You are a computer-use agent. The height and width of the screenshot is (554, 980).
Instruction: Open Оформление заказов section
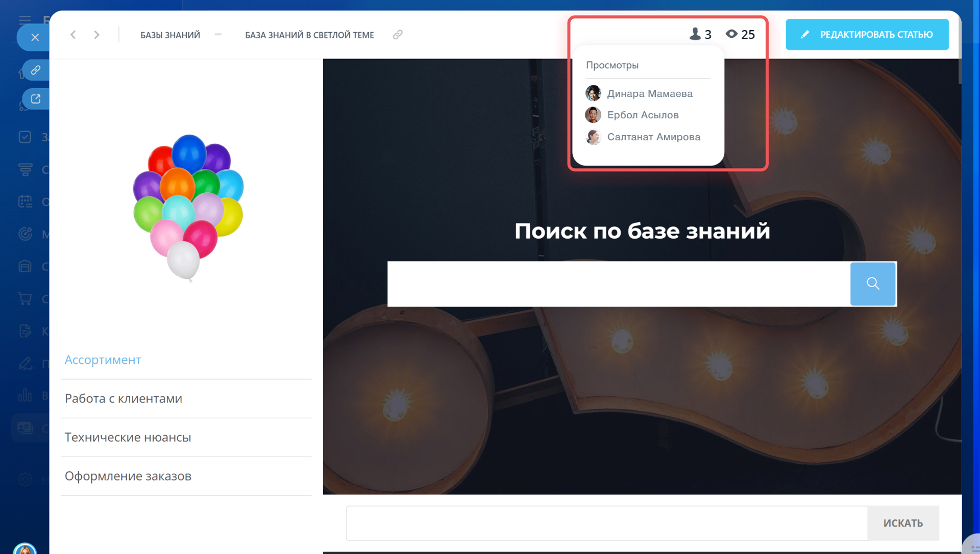pos(128,476)
